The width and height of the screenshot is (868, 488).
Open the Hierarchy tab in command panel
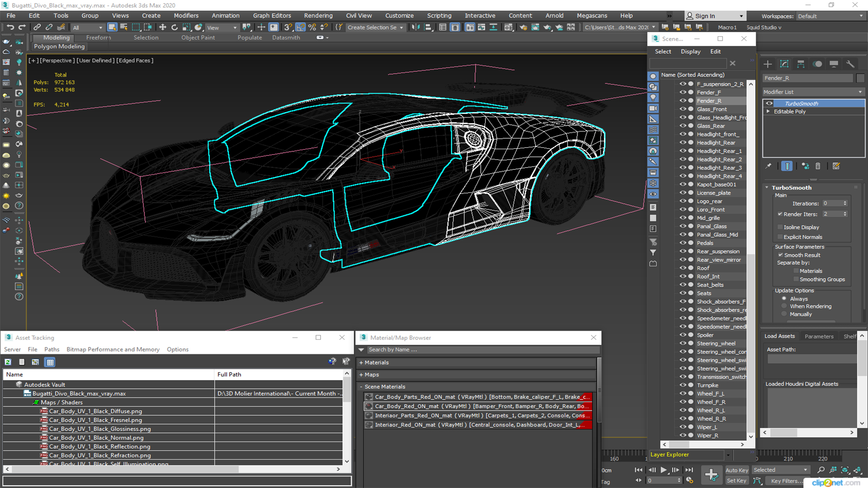801,64
